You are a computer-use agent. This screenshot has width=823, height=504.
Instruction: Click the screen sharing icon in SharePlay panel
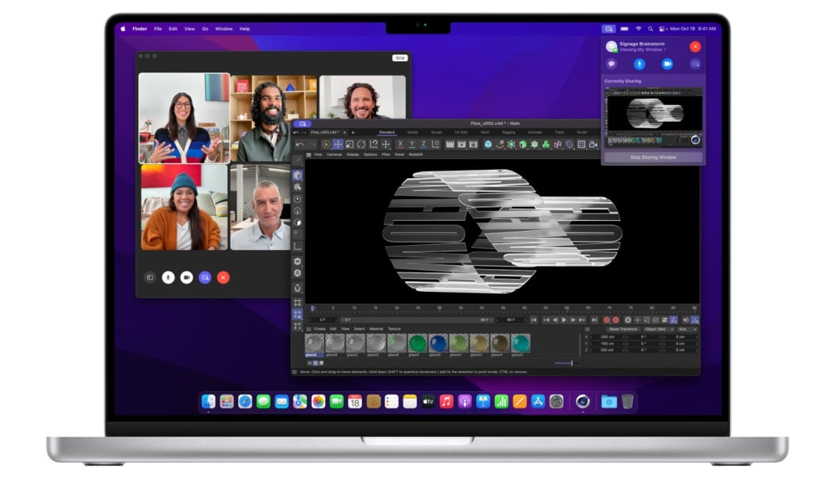pyautogui.click(x=695, y=64)
